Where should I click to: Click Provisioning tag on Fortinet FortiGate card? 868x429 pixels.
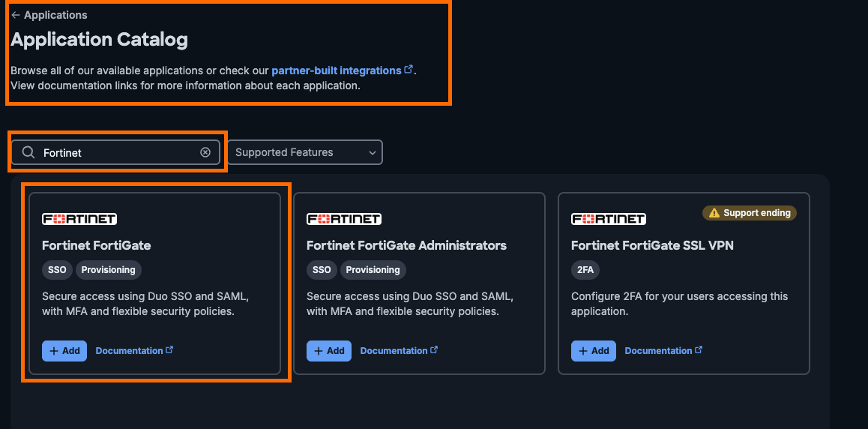pos(109,269)
